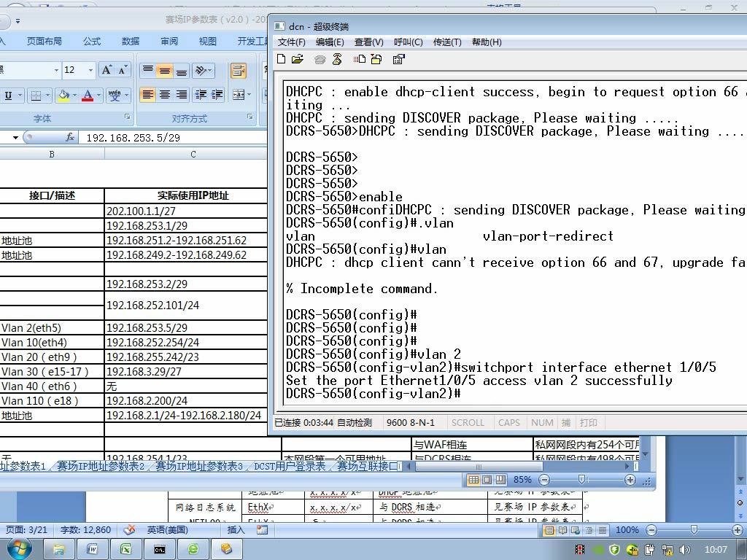The image size is (747, 560).
Task: Click Word language 英语(美国) in status bar
Action: 167,529
